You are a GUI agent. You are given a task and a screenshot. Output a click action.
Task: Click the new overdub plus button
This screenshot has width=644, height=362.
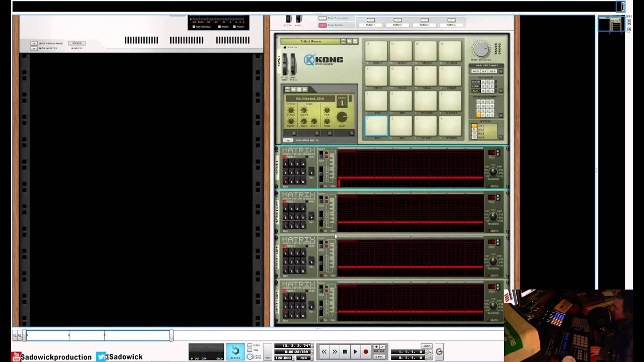(376, 347)
